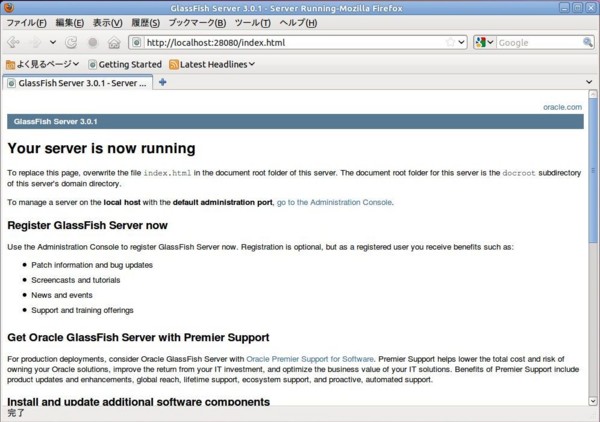Open the 表示(V) menu

[x=108, y=23]
